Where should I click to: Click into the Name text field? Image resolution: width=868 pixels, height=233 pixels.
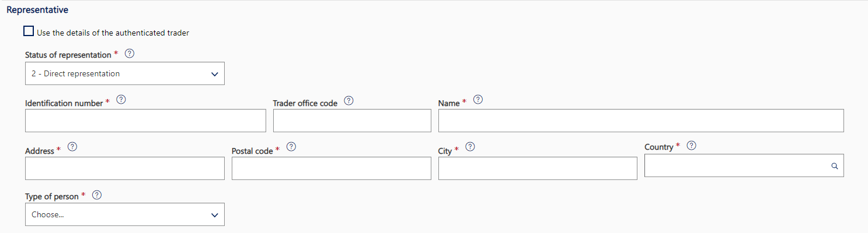click(x=640, y=121)
